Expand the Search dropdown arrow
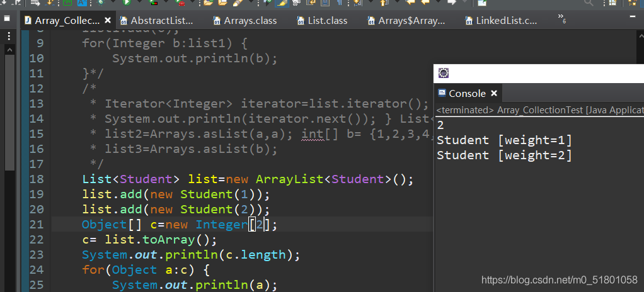This screenshot has height=292, width=644. point(251,2)
